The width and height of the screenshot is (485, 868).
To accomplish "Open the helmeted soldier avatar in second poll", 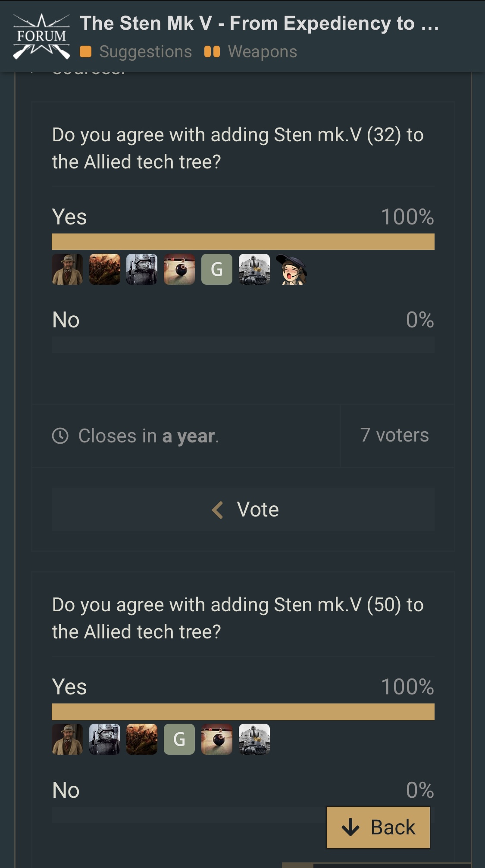I will (105, 739).
